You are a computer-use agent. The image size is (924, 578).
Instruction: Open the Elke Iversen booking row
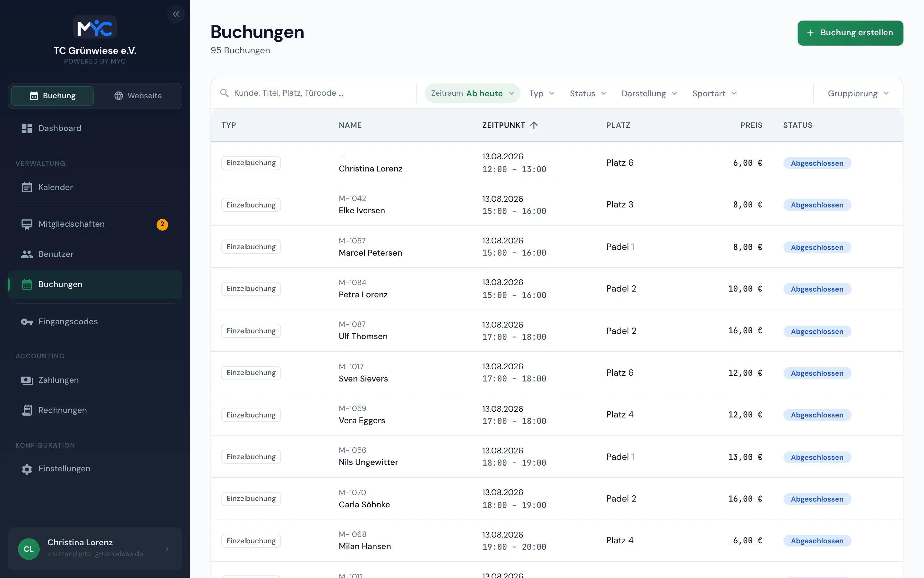point(557,205)
